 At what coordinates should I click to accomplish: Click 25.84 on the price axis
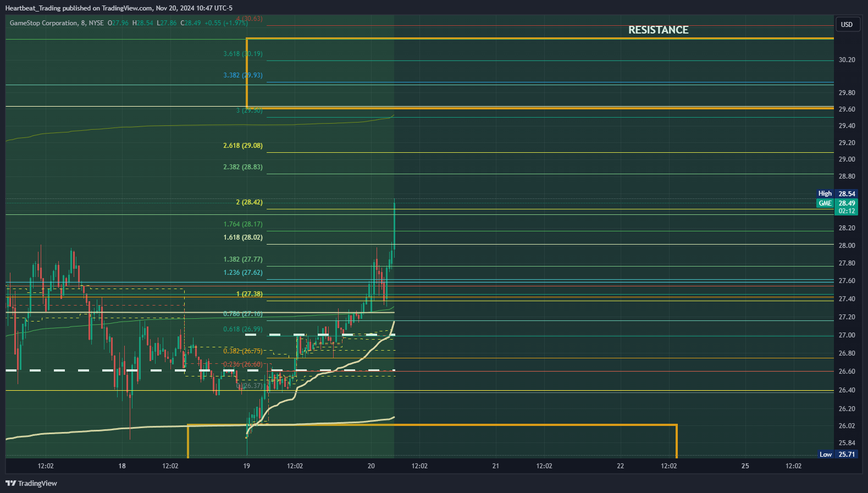pos(847,443)
